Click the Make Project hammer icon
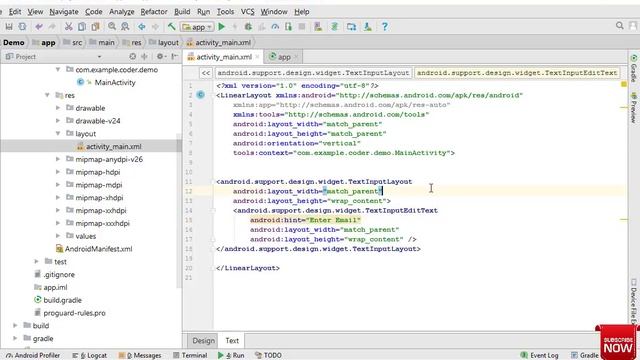 point(171,27)
